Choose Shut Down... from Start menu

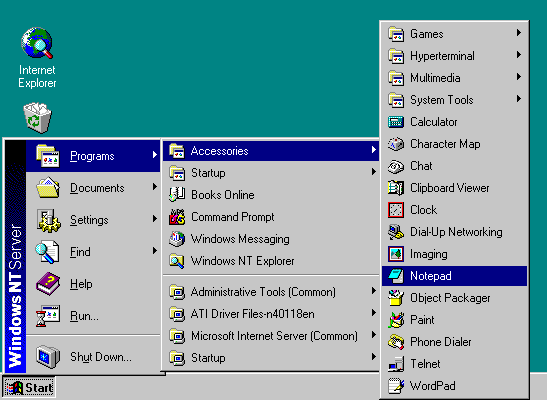(x=93, y=357)
